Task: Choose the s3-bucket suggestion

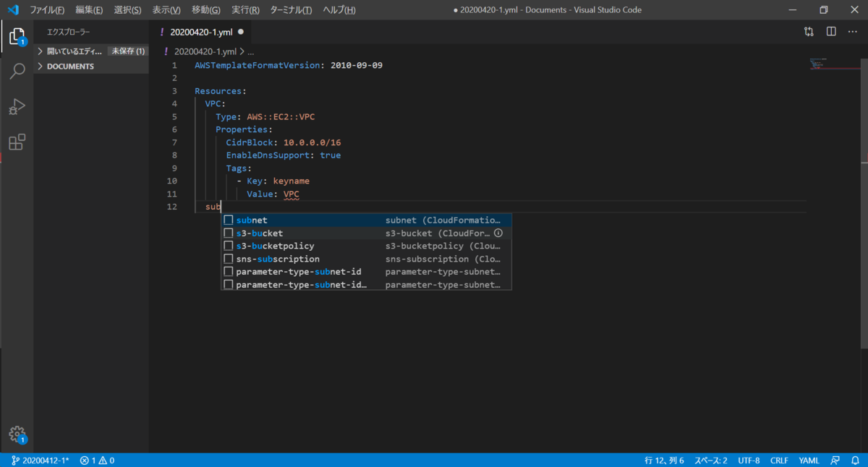Action: click(x=366, y=233)
